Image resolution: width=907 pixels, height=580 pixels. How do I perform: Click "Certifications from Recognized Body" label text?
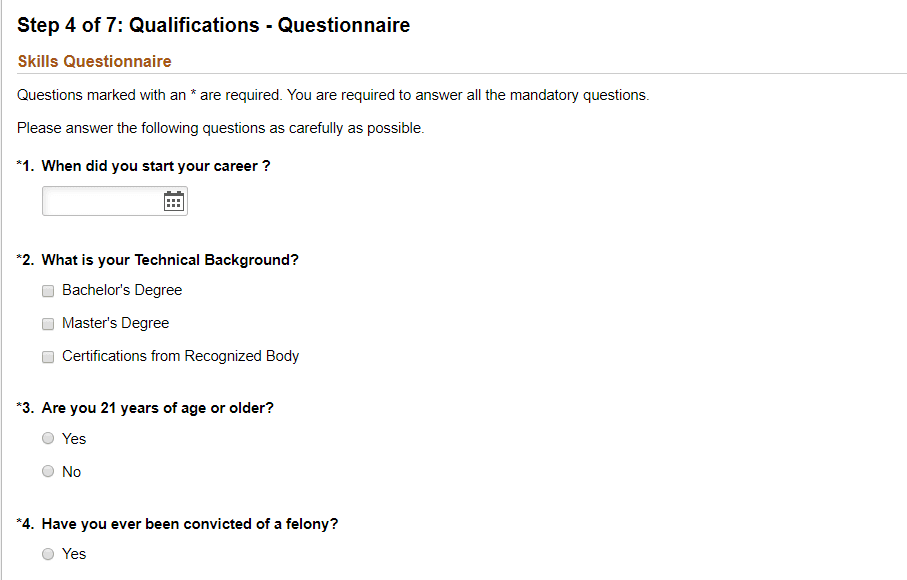click(x=180, y=356)
